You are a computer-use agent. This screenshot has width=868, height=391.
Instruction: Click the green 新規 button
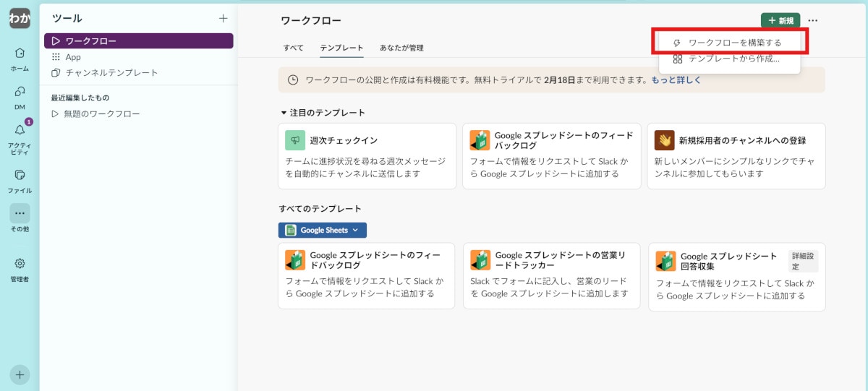click(780, 21)
